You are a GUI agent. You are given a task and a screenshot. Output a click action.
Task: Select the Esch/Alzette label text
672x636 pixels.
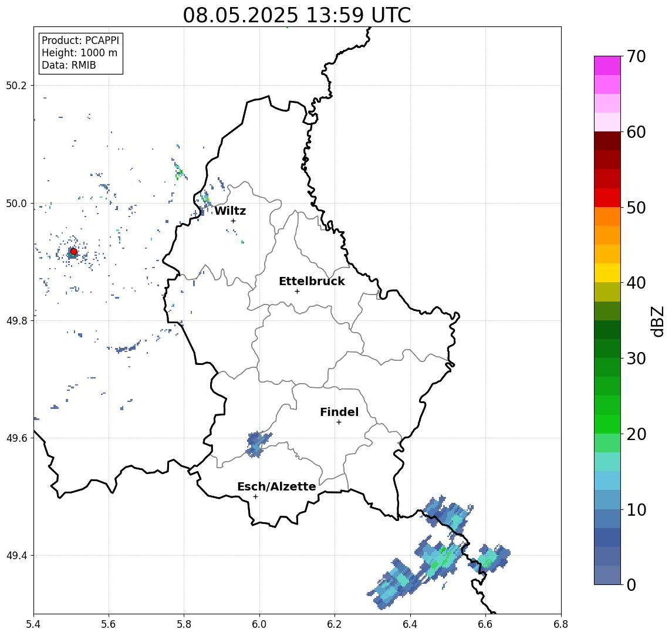coord(276,486)
